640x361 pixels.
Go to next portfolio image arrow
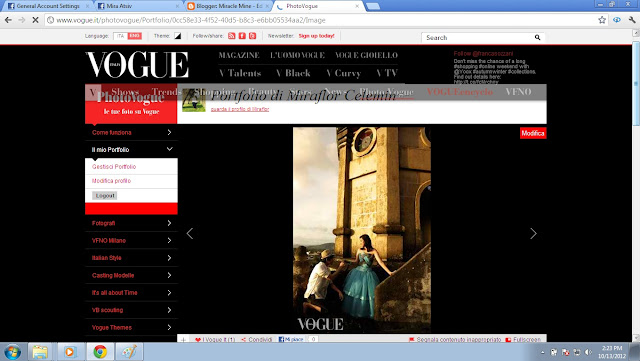point(533,234)
